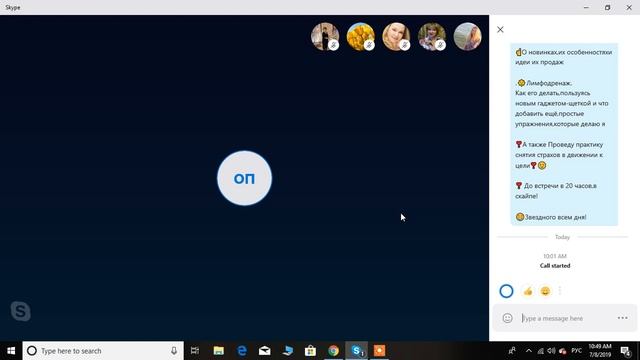Image resolution: width=640 pixels, height=360 pixels.
Task: Open Microsoft Store from taskbar
Action: [310, 351]
